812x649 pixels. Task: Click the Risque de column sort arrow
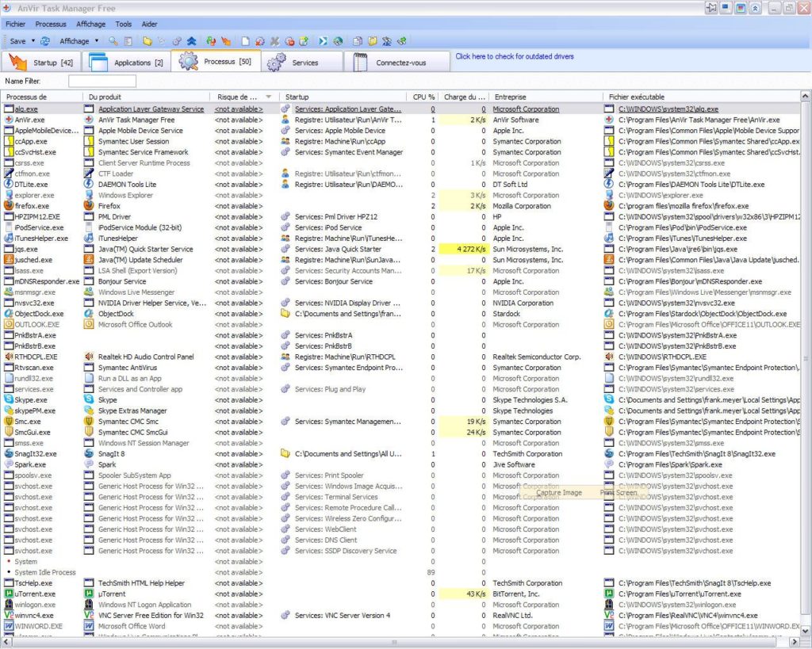pos(268,97)
